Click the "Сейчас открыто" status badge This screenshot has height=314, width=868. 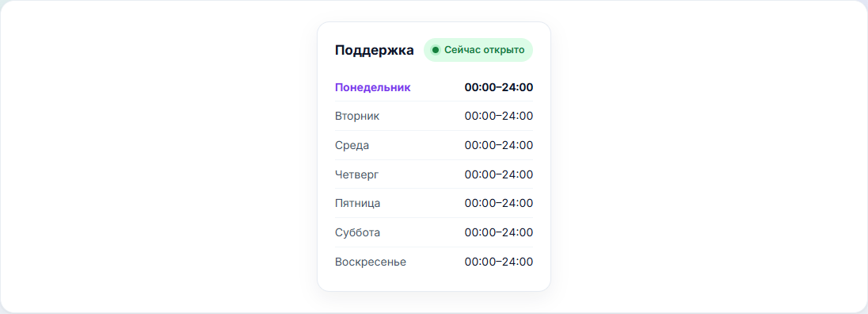click(478, 51)
